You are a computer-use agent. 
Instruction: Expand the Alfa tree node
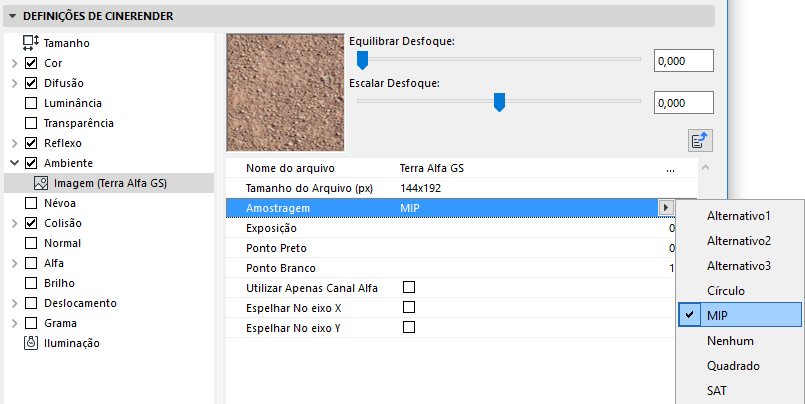[15, 263]
